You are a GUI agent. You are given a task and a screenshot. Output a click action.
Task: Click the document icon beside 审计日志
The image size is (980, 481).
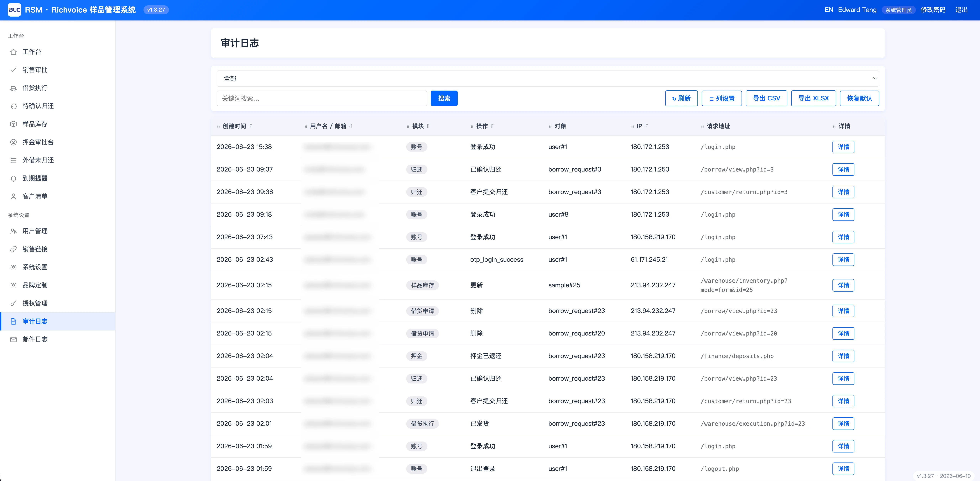13,321
